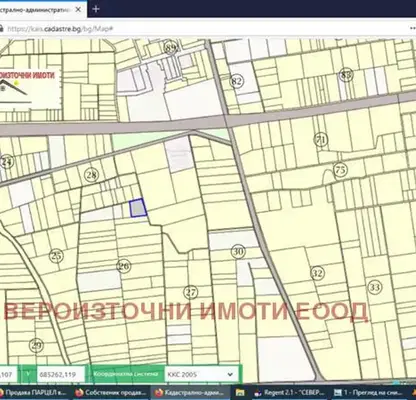Open a new browser tab
Viewport: 416px width, 400px height.
click(x=96, y=9)
